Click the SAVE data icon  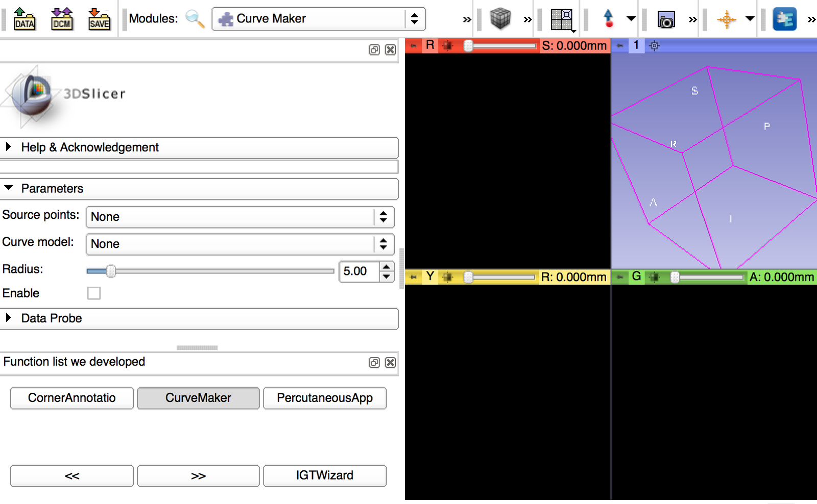99,18
